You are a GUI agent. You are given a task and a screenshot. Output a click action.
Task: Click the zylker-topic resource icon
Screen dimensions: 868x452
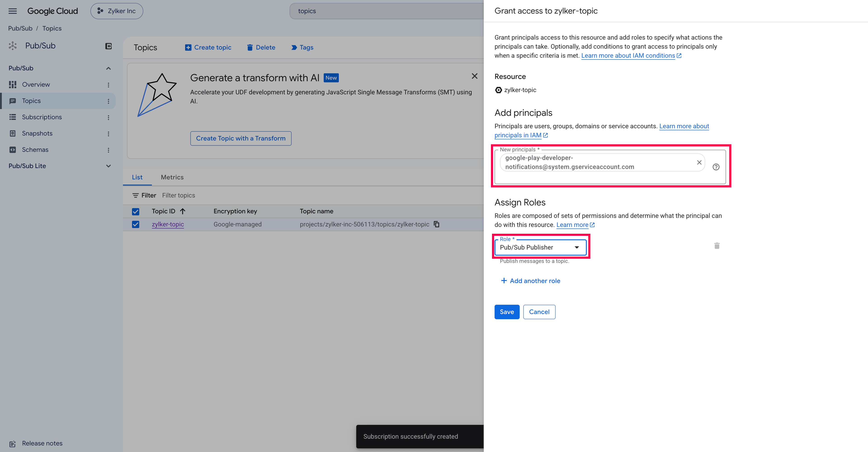click(x=498, y=90)
